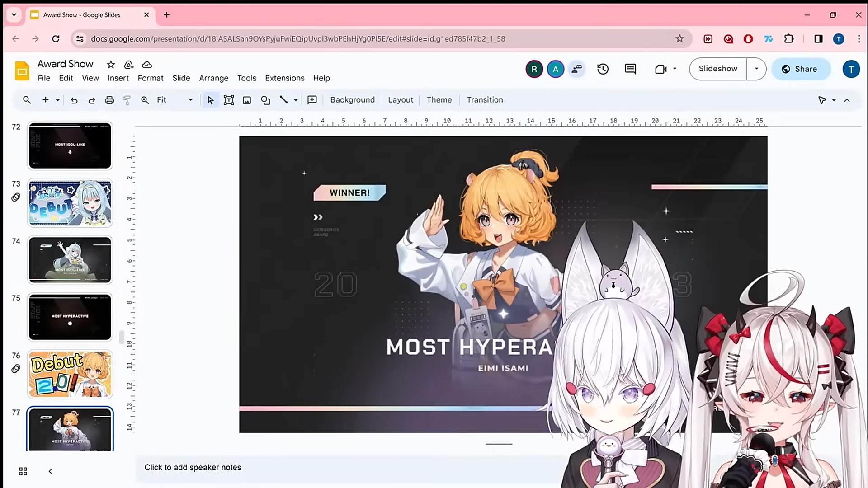Click the Undo arrow icon
This screenshot has width=868, height=488.
[74, 100]
